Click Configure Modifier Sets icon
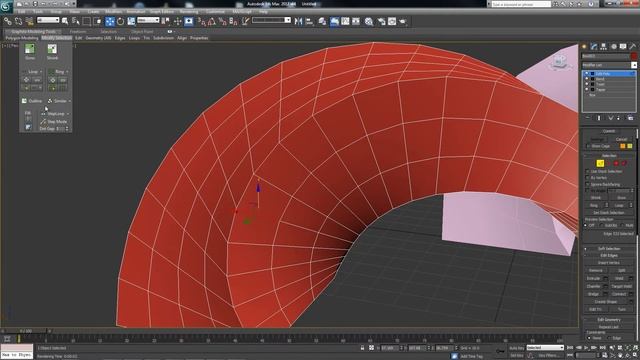This screenshot has width=640, height=360. pyautogui.click(x=630, y=118)
